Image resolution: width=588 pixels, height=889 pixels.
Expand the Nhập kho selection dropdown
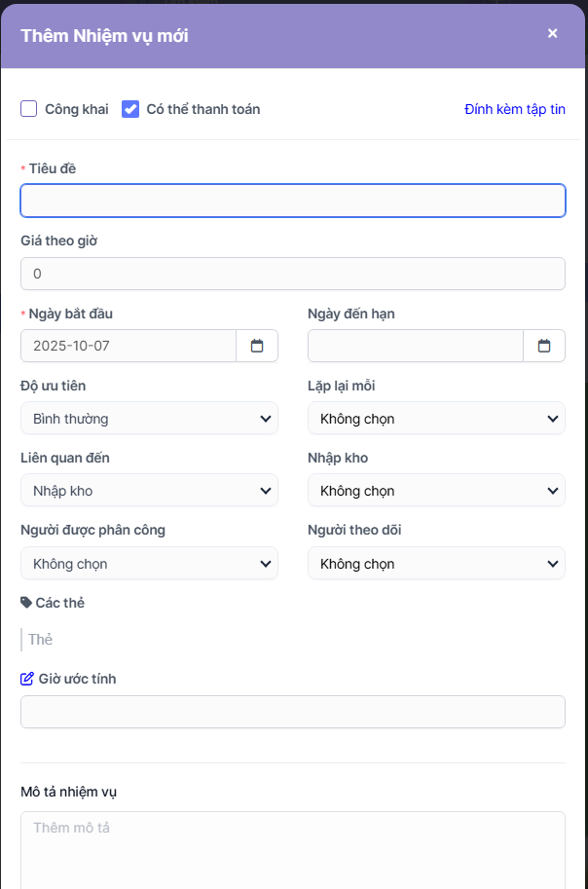pyautogui.click(x=436, y=491)
